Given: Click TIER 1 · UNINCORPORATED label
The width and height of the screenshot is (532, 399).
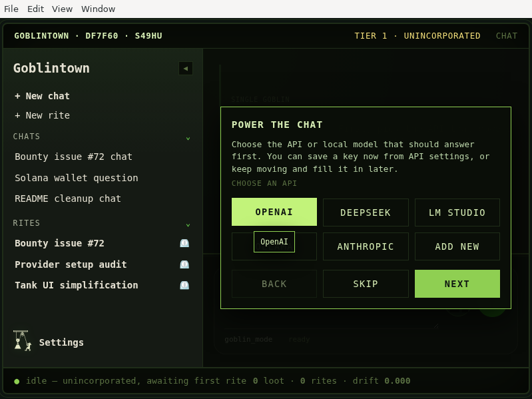Looking at the screenshot, I should click(x=417, y=36).
